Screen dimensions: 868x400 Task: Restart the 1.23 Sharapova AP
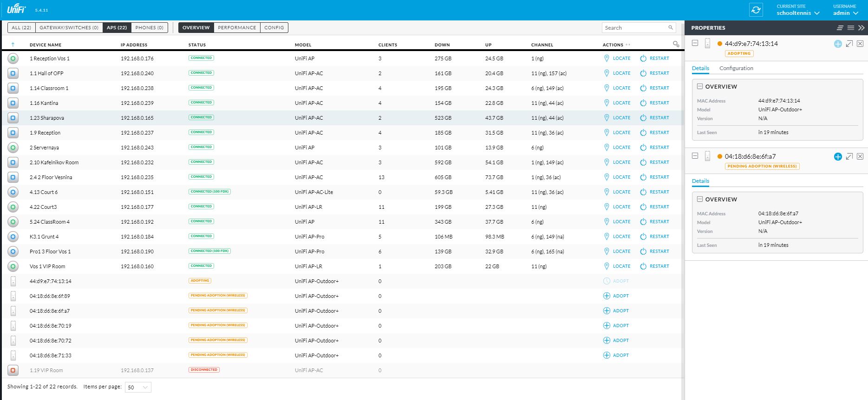coord(654,118)
